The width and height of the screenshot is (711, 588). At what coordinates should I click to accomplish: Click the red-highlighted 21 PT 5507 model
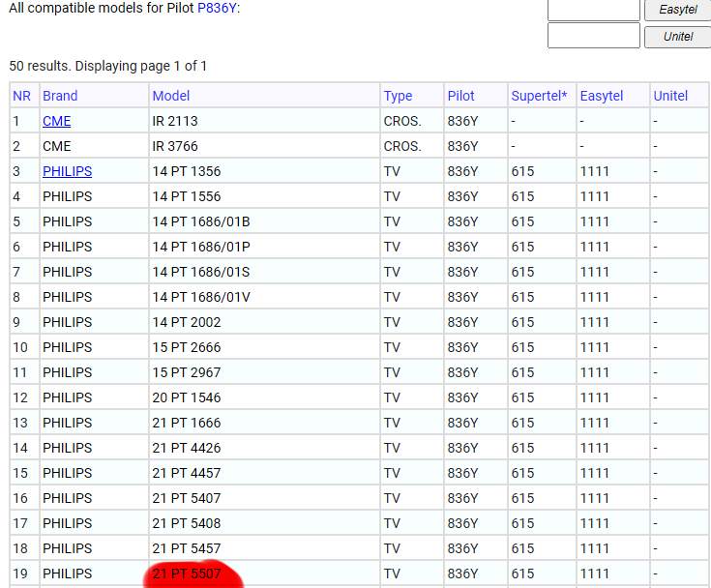186,573
